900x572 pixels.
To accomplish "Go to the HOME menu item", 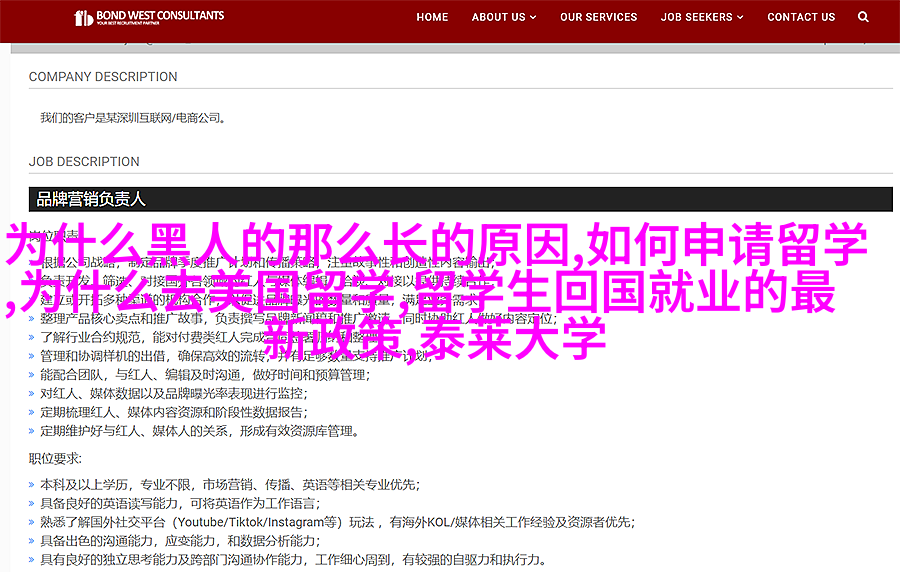I will tap(432, 17).
